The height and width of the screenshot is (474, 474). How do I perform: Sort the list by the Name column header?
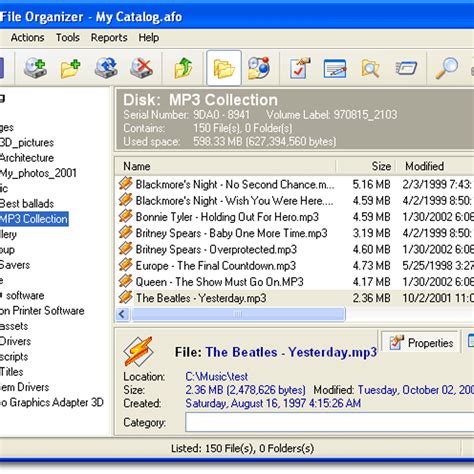(x=226, y=166)
